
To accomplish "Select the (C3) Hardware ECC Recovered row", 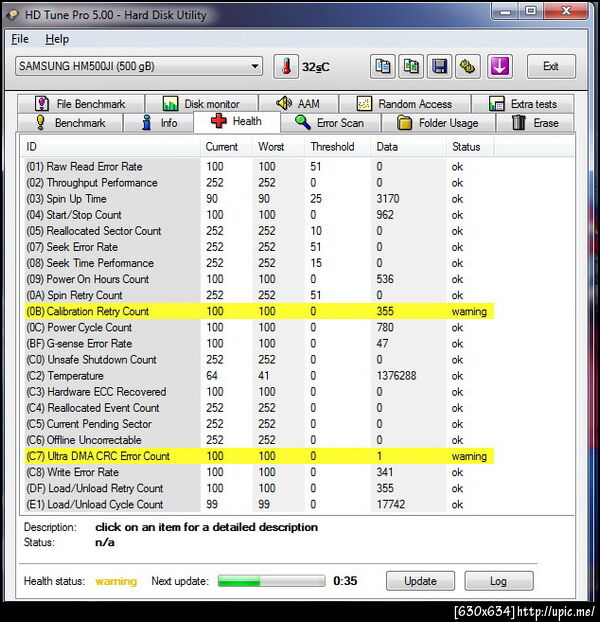I will pos(257,392).
